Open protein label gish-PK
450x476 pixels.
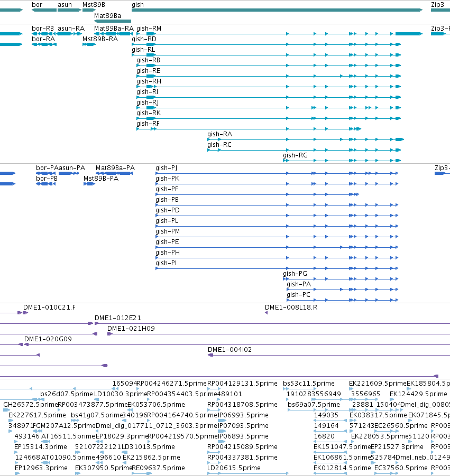click(168, 179)
